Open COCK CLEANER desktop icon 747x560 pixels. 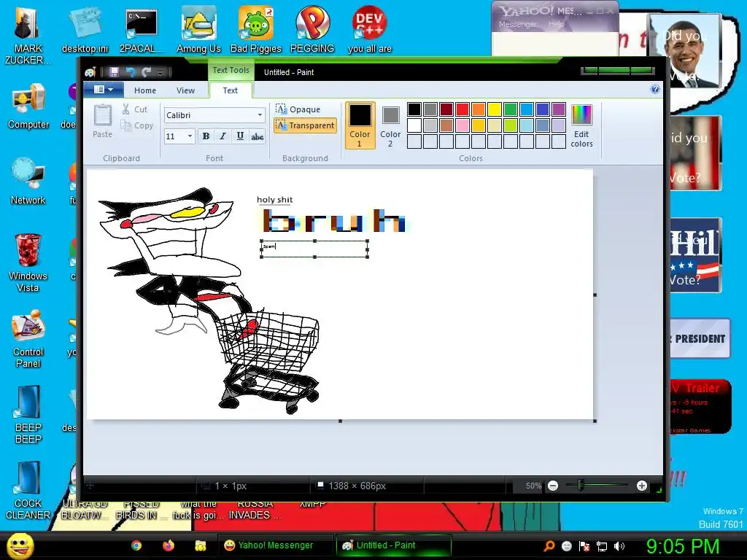(x=28, y=491)
